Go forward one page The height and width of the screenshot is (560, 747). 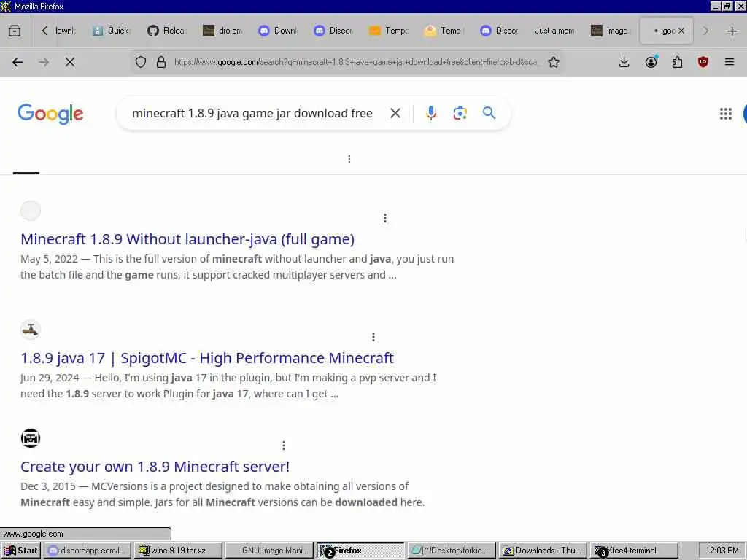tap(44, 62)
